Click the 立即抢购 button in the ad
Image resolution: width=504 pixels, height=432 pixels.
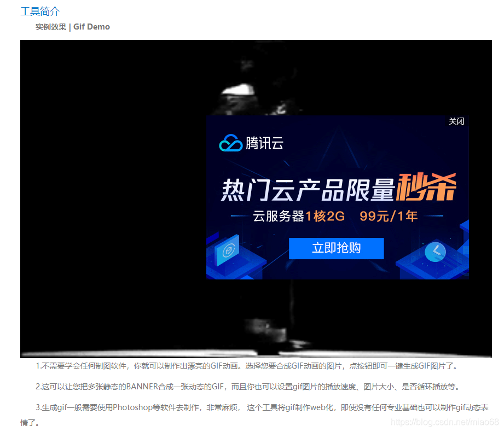pos(336,248)
